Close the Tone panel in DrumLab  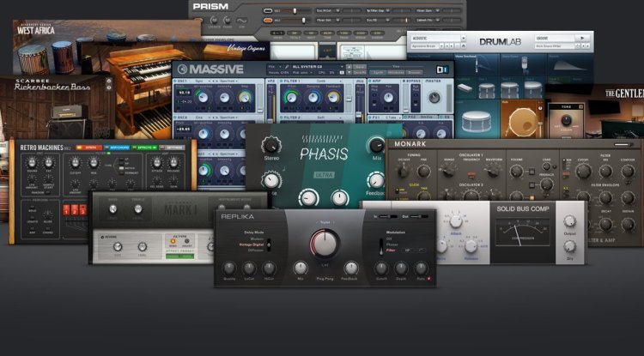tap(581, 106)
